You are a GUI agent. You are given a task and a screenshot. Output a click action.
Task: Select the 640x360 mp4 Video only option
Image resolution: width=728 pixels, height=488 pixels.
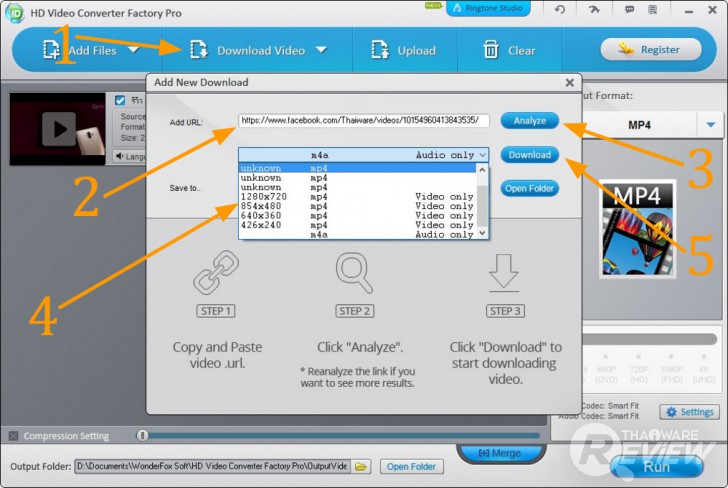coord(358,215)
